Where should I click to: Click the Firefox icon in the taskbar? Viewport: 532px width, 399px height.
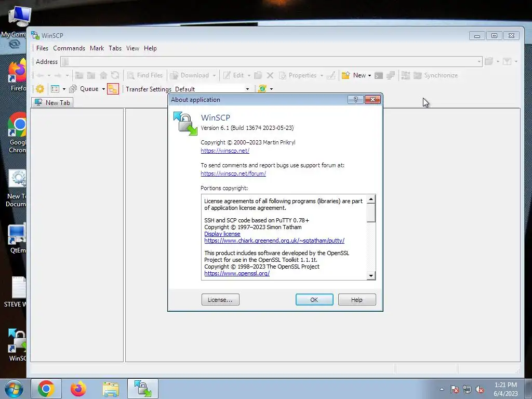tap(78, 389)
